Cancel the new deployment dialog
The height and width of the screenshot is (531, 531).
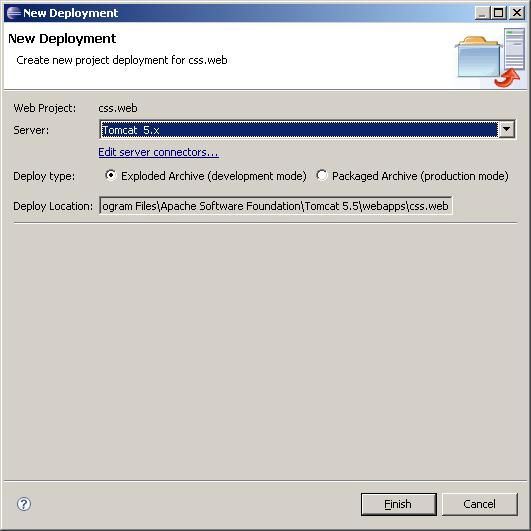point(480,504)
